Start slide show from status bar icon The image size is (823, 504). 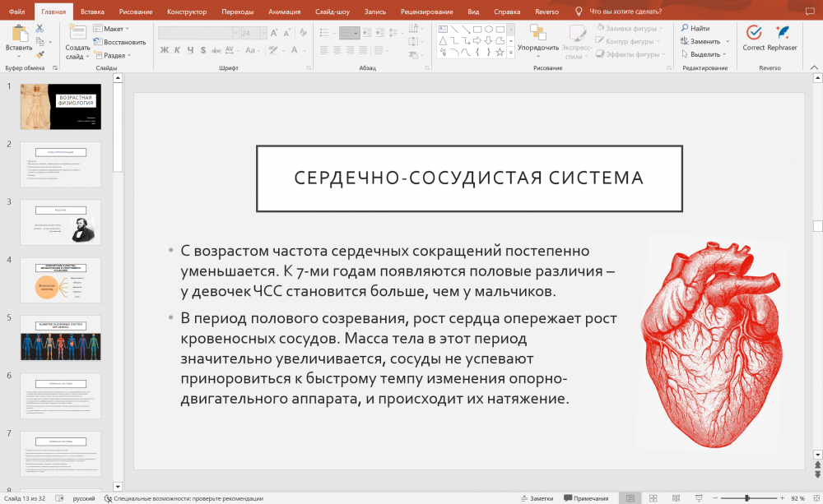[x=699, y=498]
